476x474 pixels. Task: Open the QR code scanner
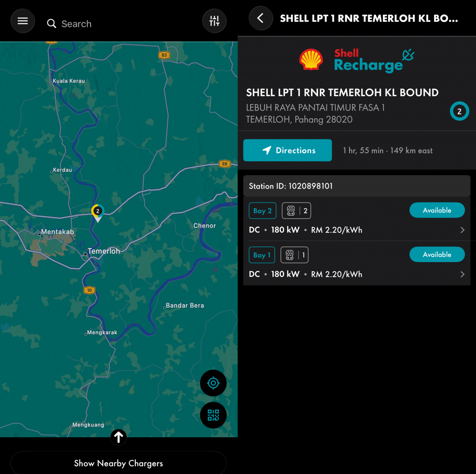(213, 415)
